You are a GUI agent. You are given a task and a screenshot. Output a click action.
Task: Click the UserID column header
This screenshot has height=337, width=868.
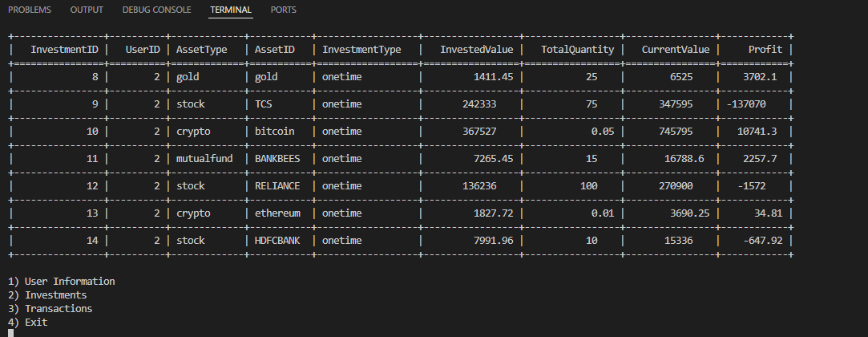(143, 49)
